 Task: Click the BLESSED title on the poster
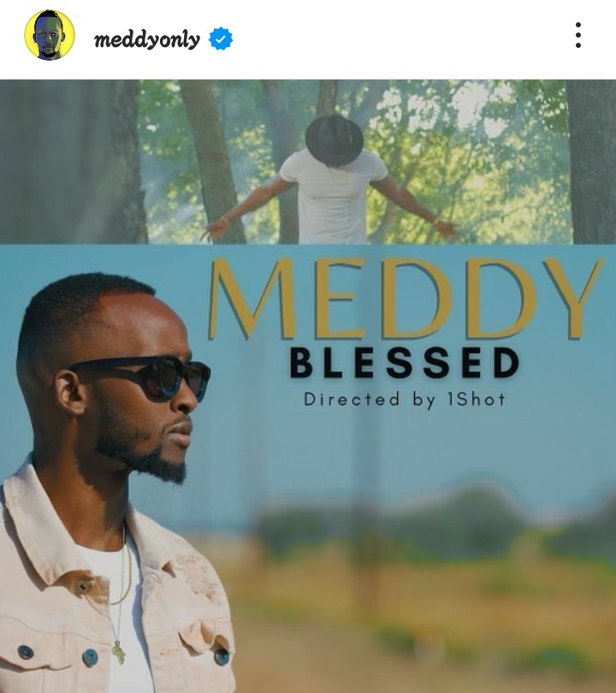pos(405,363)
